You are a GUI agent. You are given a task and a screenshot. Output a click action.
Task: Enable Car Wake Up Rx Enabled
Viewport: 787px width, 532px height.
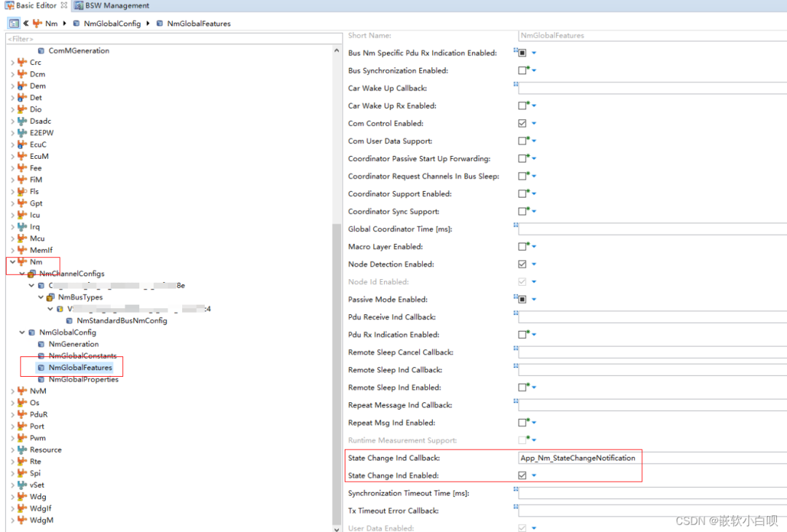pos(522,106)
